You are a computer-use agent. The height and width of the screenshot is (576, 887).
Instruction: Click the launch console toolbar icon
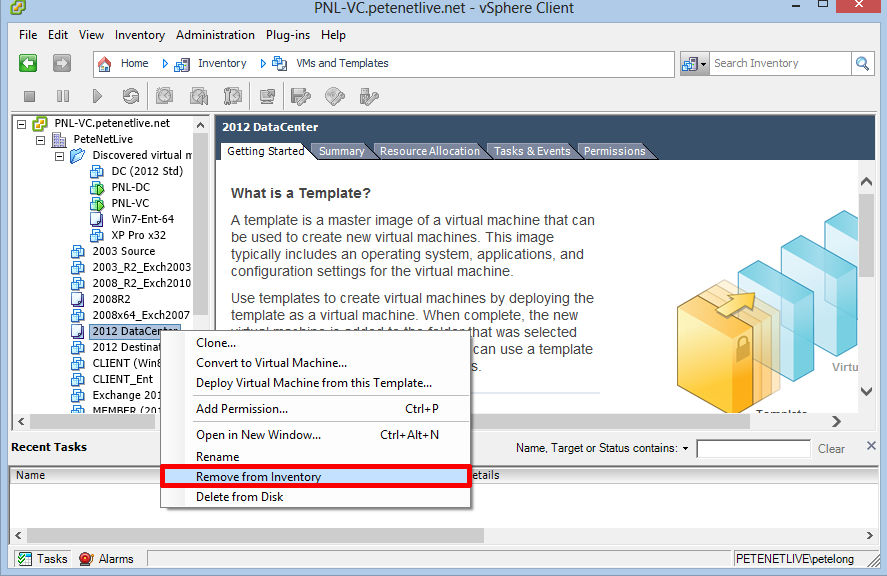[267, 96]
